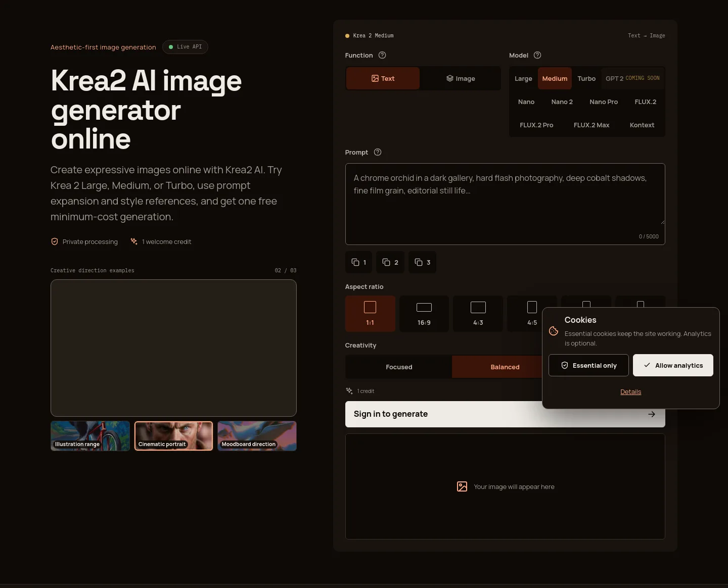This screenshot has width=728, height=588.
Task: Choose the Nano model
Action: 526,102
